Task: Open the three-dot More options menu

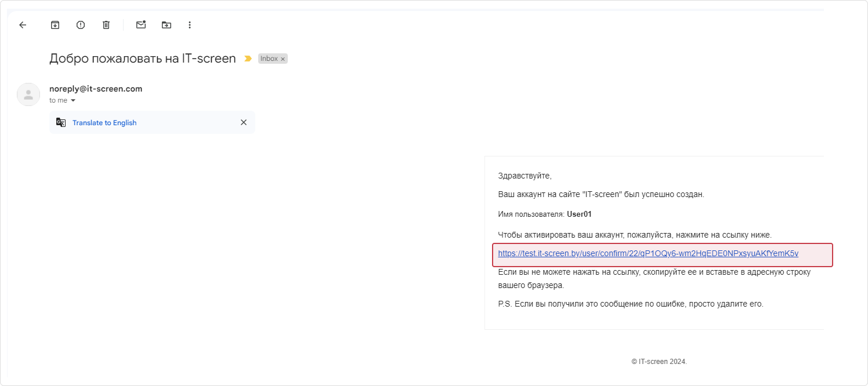Action: [190, 25]
